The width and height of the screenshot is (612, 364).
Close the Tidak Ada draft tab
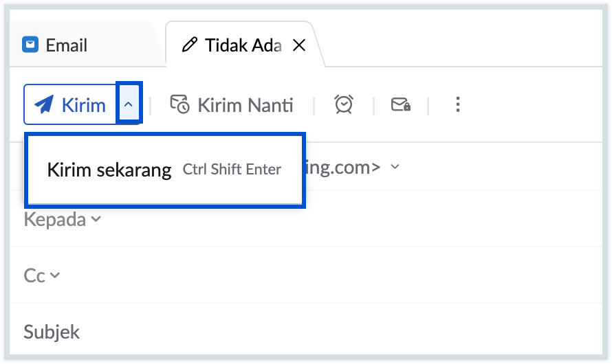click(299, 45)
